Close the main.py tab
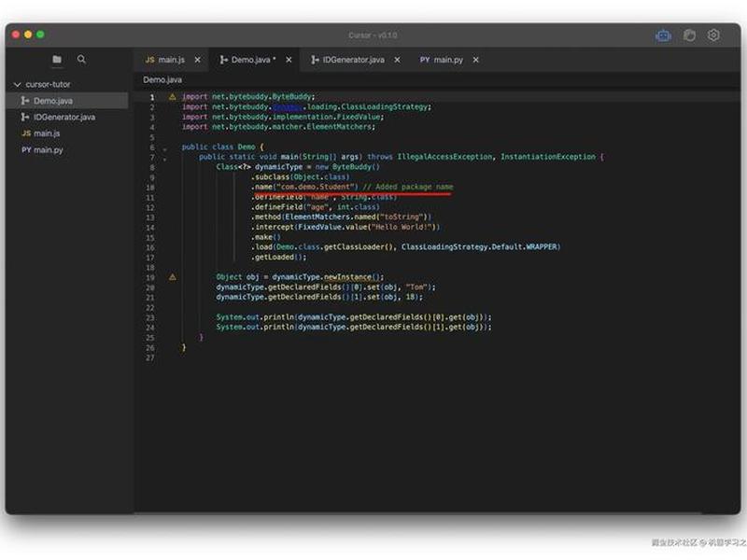The height and width of the screenshot is (560, 747). tap(475, 60)
